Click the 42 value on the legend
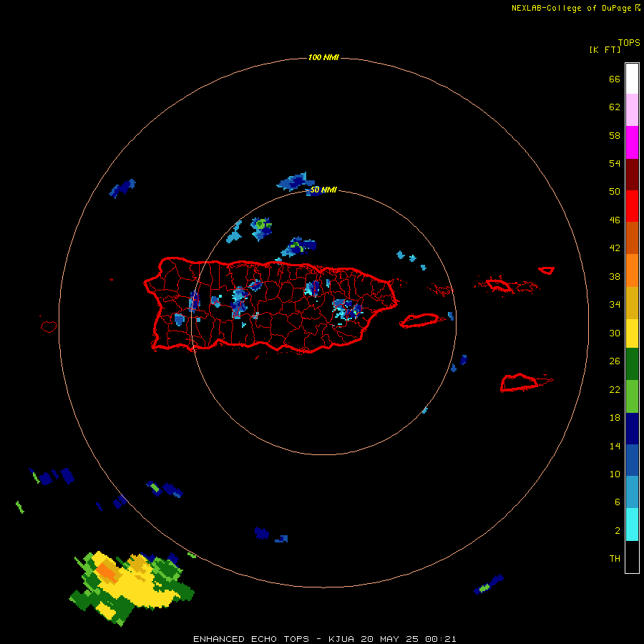Image resolution: width=644 pixels, height=644 pixels. click(x=615, y=248)
